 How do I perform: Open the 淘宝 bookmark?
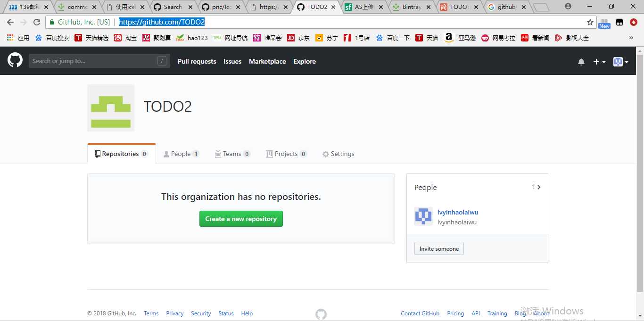[x=125, y=38]
